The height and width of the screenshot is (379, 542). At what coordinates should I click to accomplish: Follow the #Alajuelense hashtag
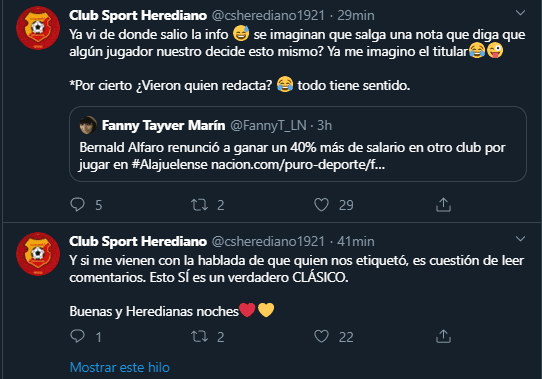click(x=169, y=165)
